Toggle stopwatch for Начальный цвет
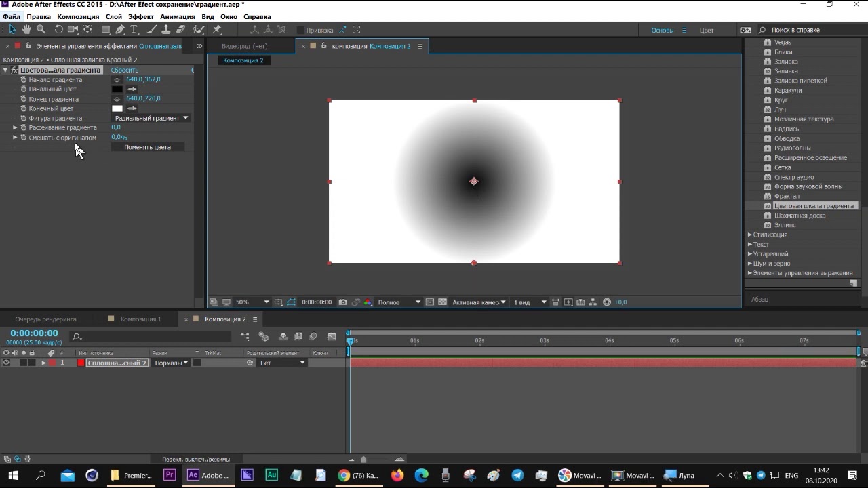The height and width of the screenshot is (488, 868). (x=23, y=89)
